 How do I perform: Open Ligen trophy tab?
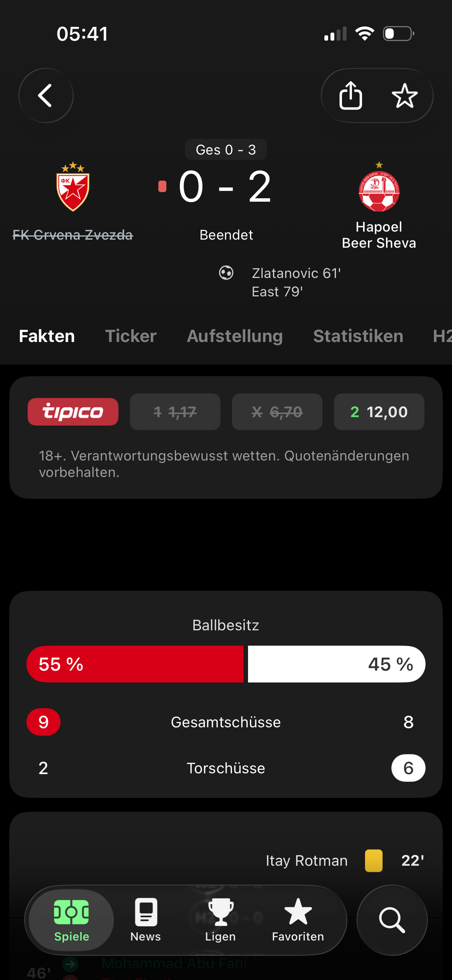pyautogui.click(x=220, y=920)
